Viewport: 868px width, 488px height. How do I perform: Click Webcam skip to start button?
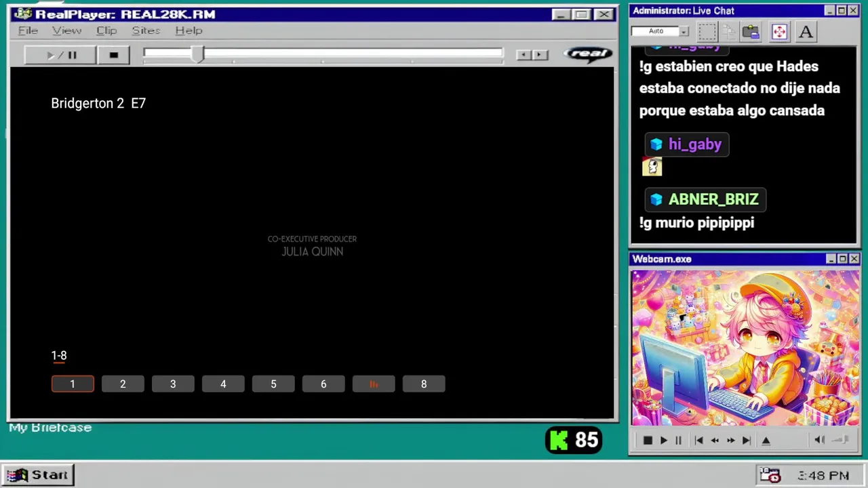(x=698, y=441)
